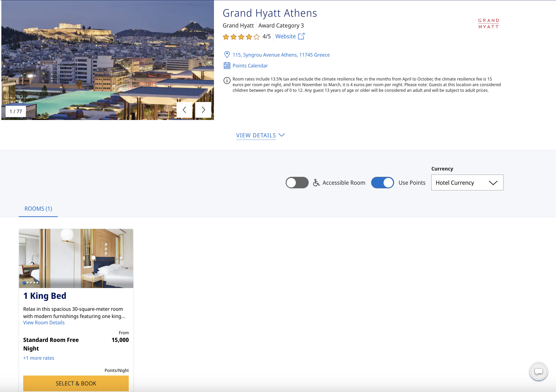This screenshot has height=392, width=556.
Task: Show the previous hotel photo
Action: click(x=184, y=110)
